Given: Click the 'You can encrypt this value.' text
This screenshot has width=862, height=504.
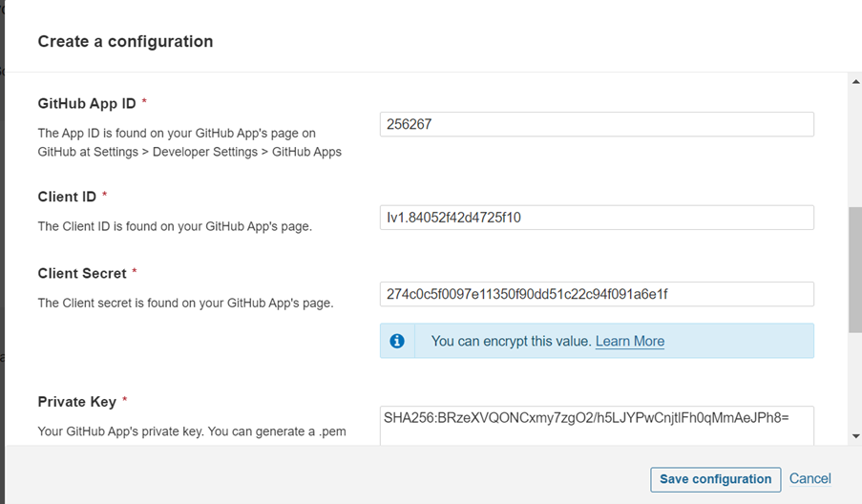Looking at the screenshot, I should (x=512, y=342).
